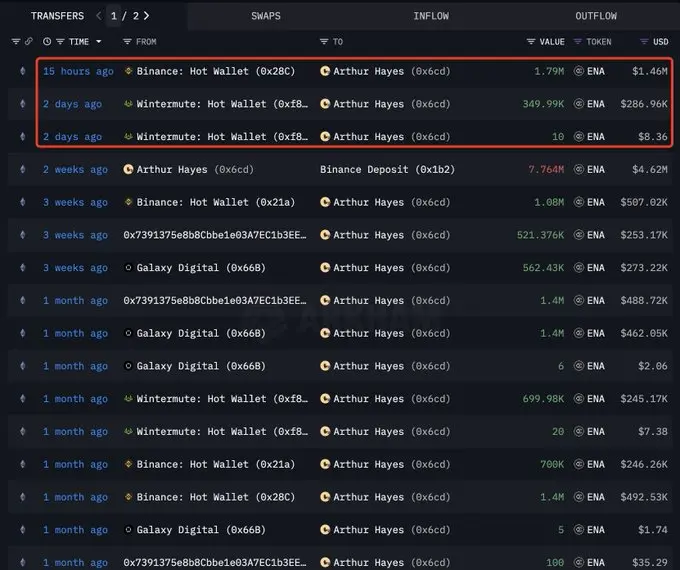Click Wintermute logo icon in $245.17K row

(x=128, y=398)
